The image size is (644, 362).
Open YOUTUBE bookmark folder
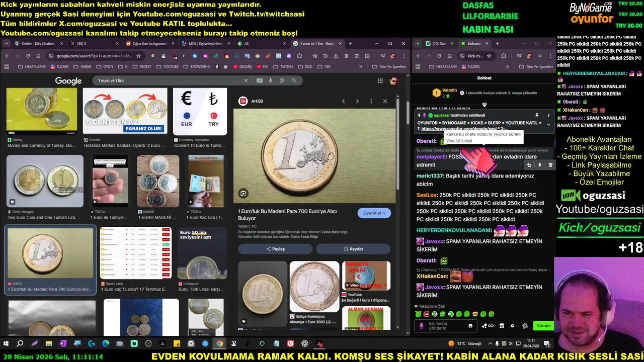click(168, 66)
